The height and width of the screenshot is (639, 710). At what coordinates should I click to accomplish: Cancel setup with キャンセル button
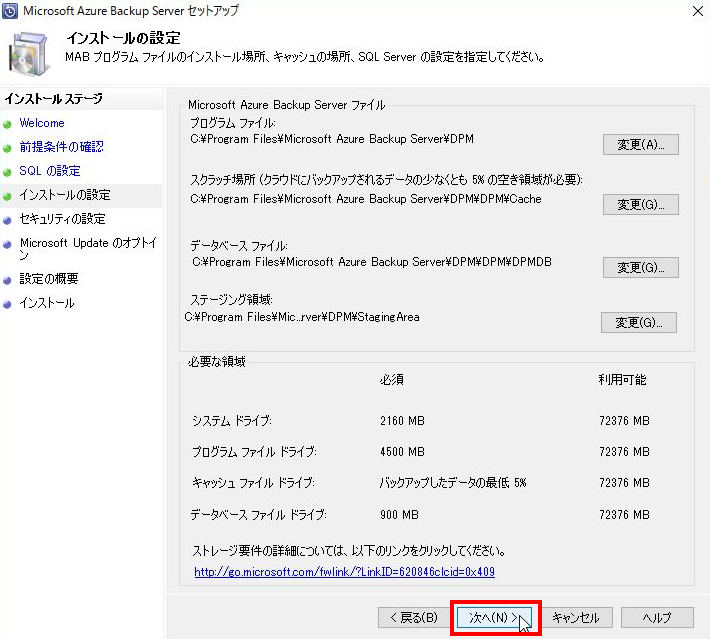[x=576, y=617]
